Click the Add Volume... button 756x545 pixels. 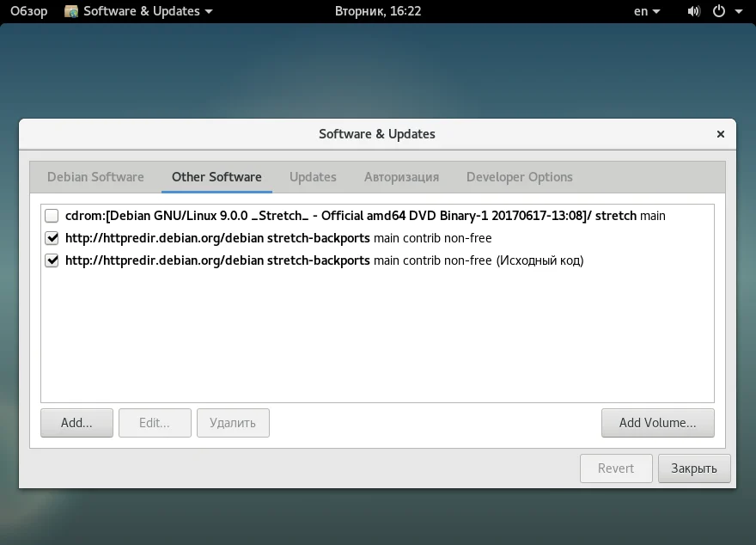pos(658,423)
